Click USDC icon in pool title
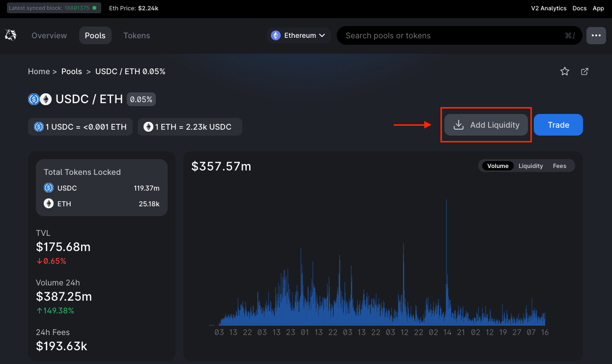Image resolution: width=612 pixels, height=364 pixels. [x=34, y=99]
